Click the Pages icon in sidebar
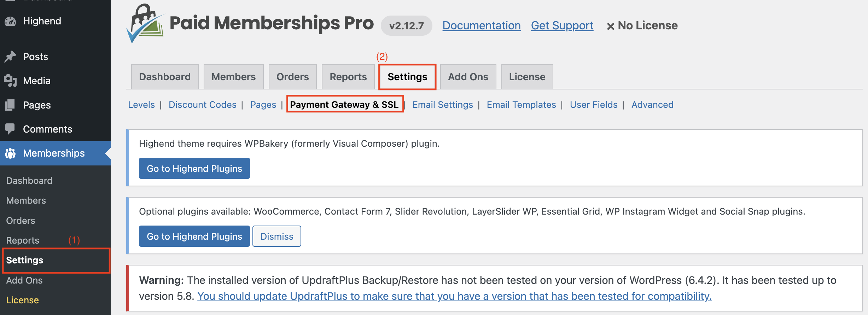Screen dimensions: 868x315 [10, 105]
